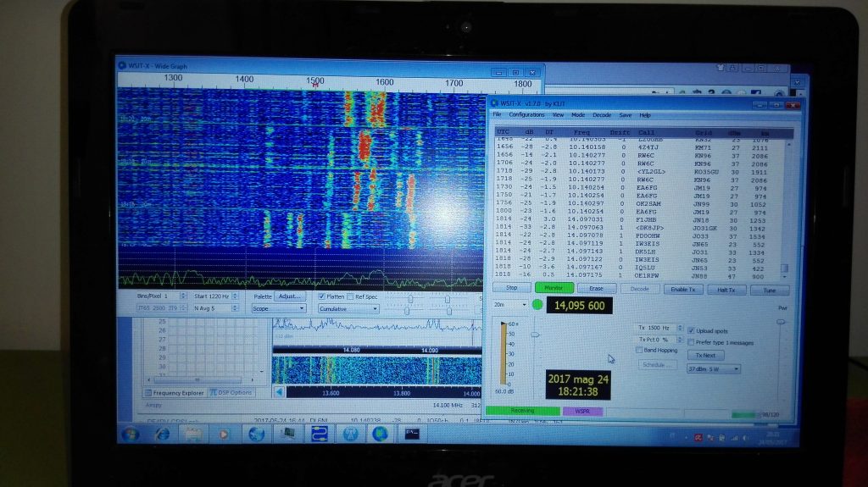The height and width of the screenshot is (487, 868).
Task: Click the Tx Next button
Action: tap(706, 355)
